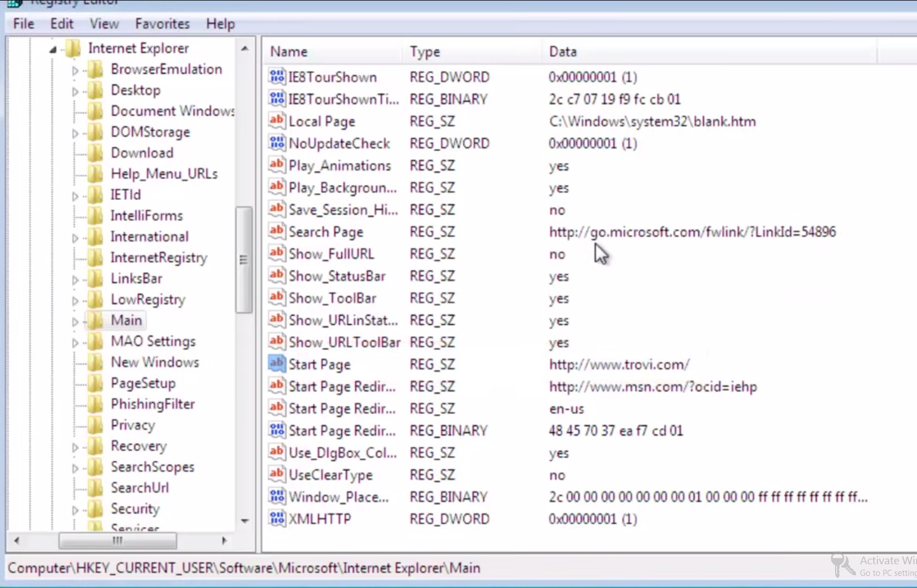Click the PhishingFilter folder icon
Image resolution: width=917 pixels, height=588 pixels.
coord(96,404)
